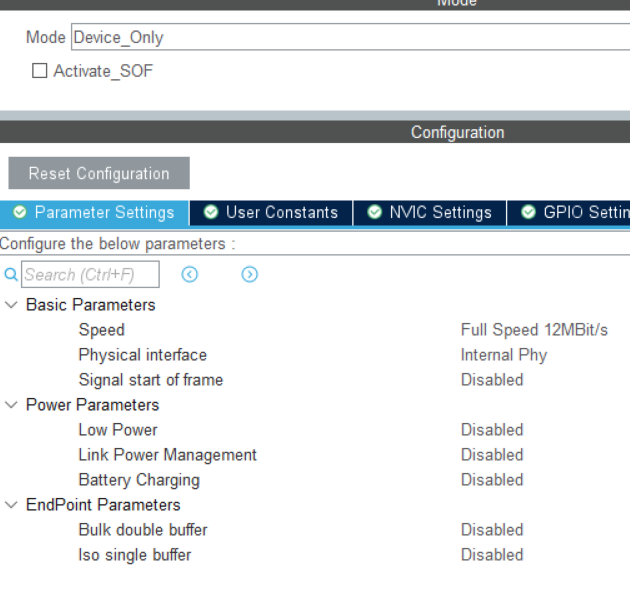Go to previous search result arrow
Viewport: 630px width, 591px height.
[190, 275]
